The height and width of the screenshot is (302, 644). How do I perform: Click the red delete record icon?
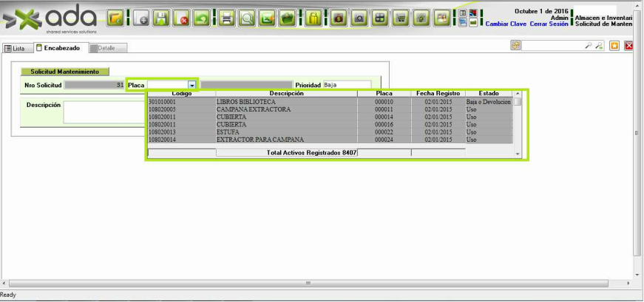point(182,18)
